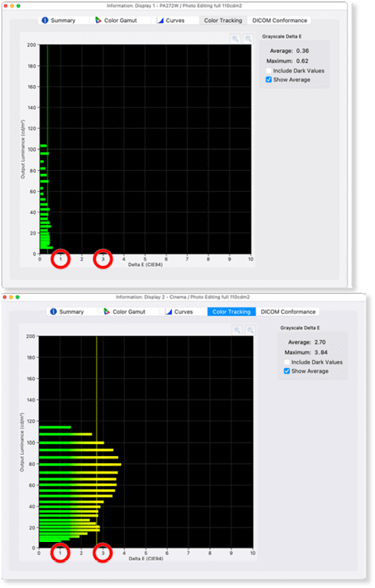Click zoom out magnifier in top chart
The height and width of the screenshot is (588, 375).
click(248, 38)
